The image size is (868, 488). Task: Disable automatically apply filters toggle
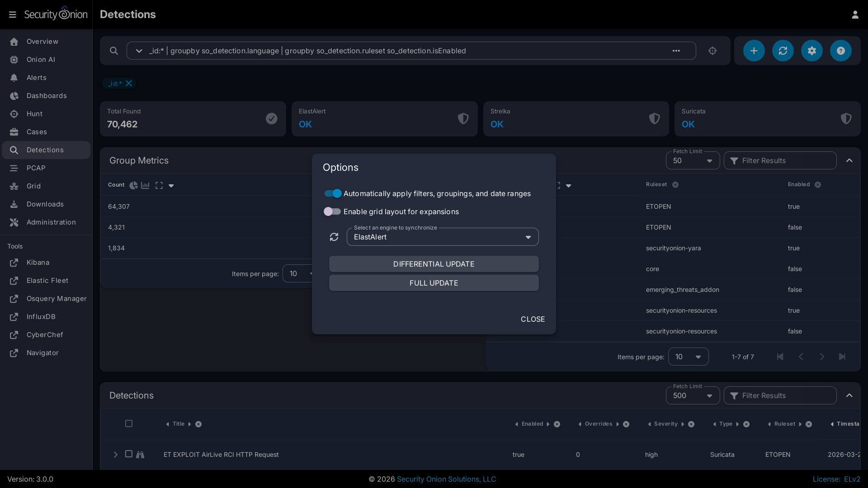tap(333, 193)
